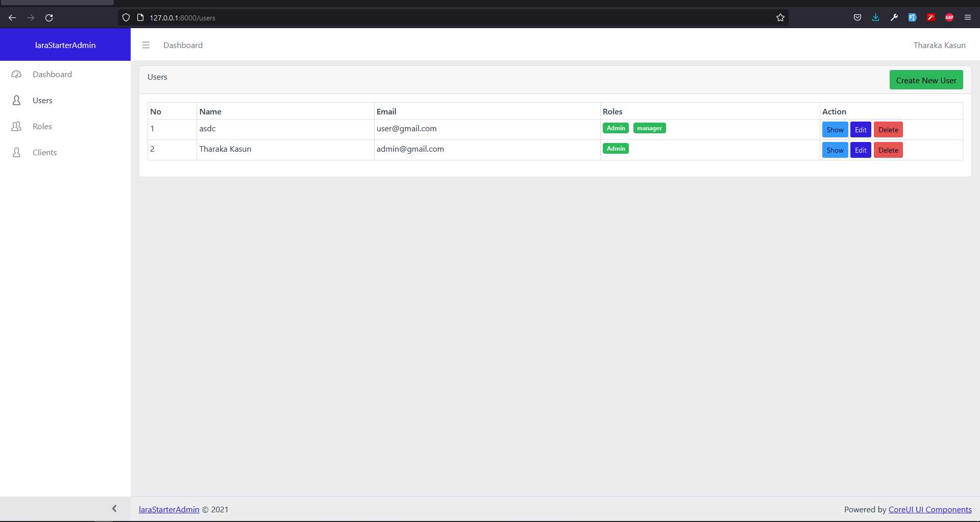This screenshot has width=980, height=522.
Task: Edit the user asdc
Action: click(861, 130)
